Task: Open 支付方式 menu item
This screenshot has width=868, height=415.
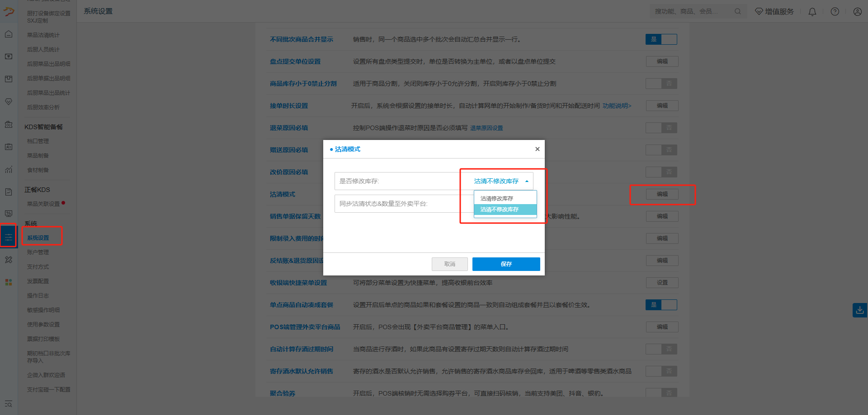Action: [x=38, y=267]
